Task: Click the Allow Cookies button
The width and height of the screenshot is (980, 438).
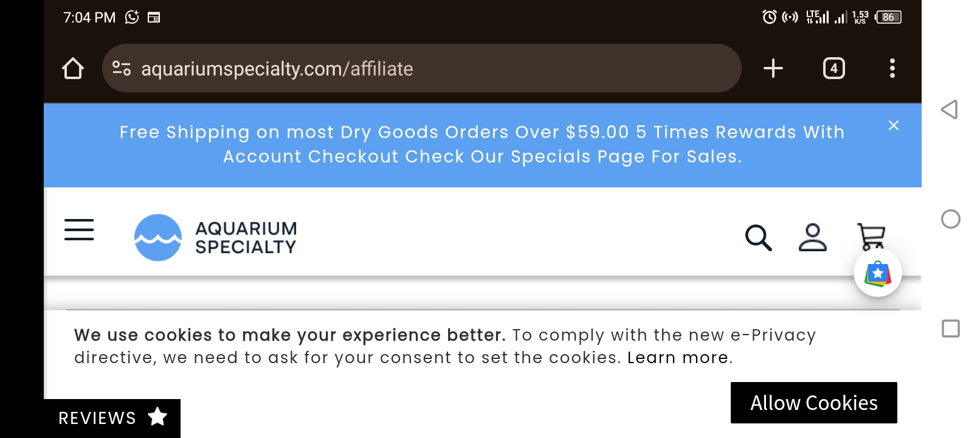Action: [814, 403]
